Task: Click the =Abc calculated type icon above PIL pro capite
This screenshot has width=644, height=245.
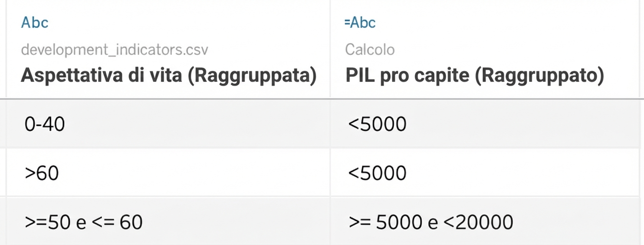Action: pyautogui.click(x=360, y=23)
